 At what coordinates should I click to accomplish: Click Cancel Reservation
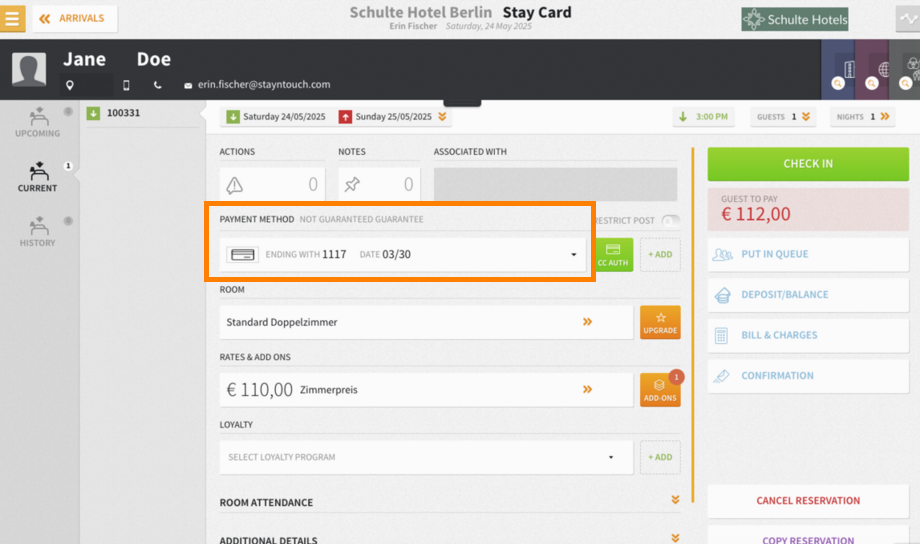click(x=808, y=501)
